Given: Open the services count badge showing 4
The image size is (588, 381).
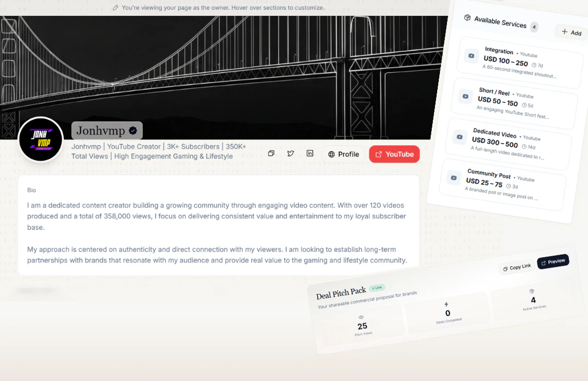Looking at the screenshot, I should (x=533, y=26).
